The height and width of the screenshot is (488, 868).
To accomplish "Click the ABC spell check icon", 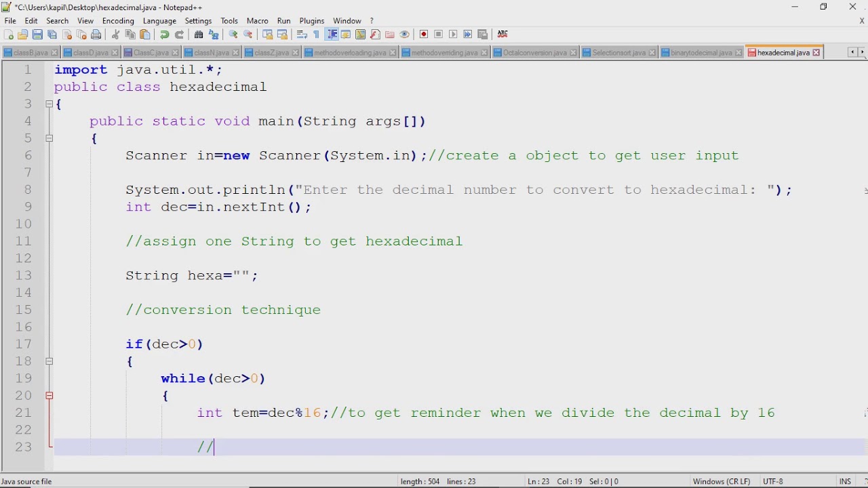I will tap(502, 35).
